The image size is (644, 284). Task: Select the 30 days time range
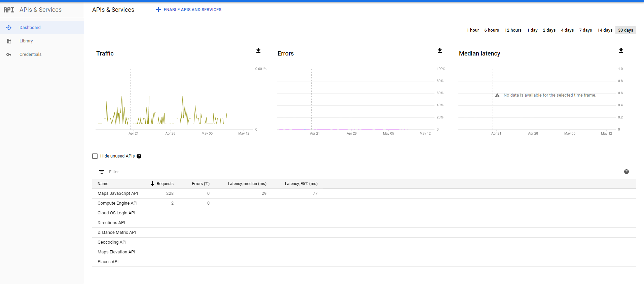(625, 30)
